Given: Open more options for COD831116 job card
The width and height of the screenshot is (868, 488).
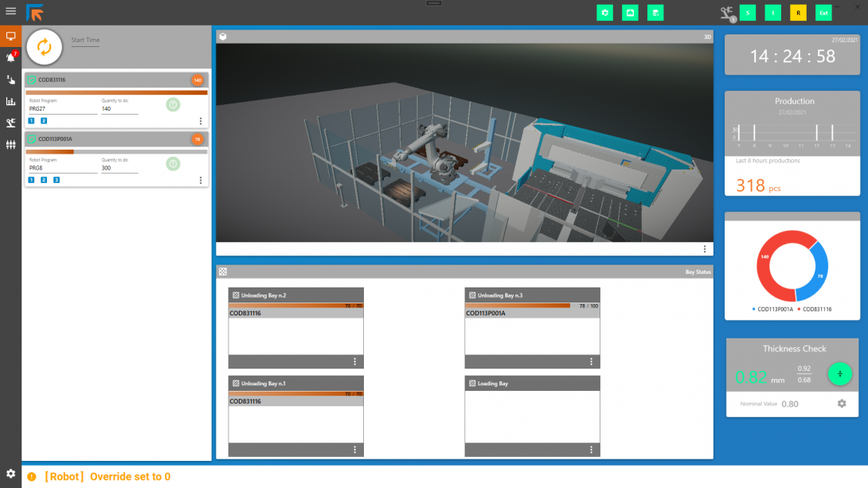Looking at the screenshot, I should 200,121.
